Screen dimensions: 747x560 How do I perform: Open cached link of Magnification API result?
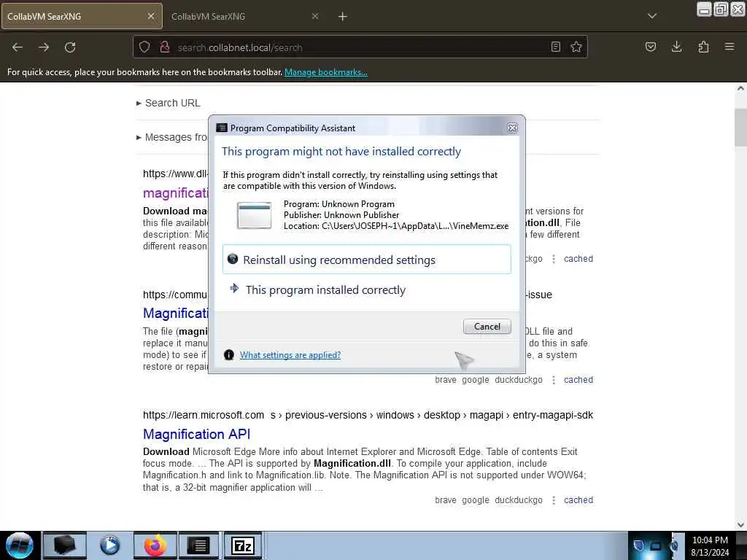click(x=578, y=500)
